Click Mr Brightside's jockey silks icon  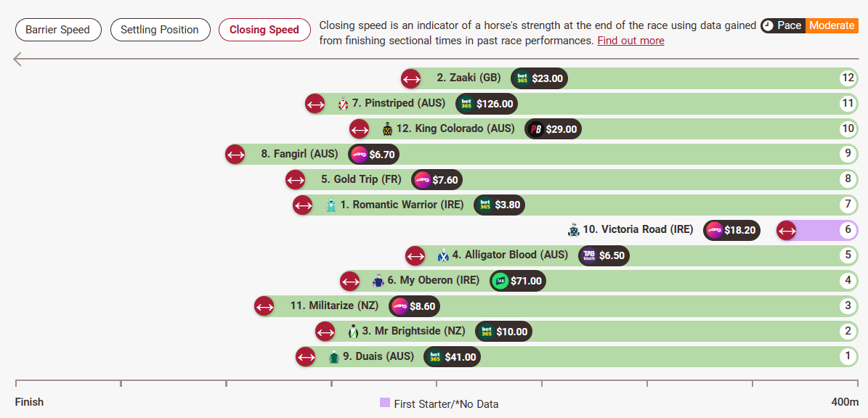[x=354, y=332]
